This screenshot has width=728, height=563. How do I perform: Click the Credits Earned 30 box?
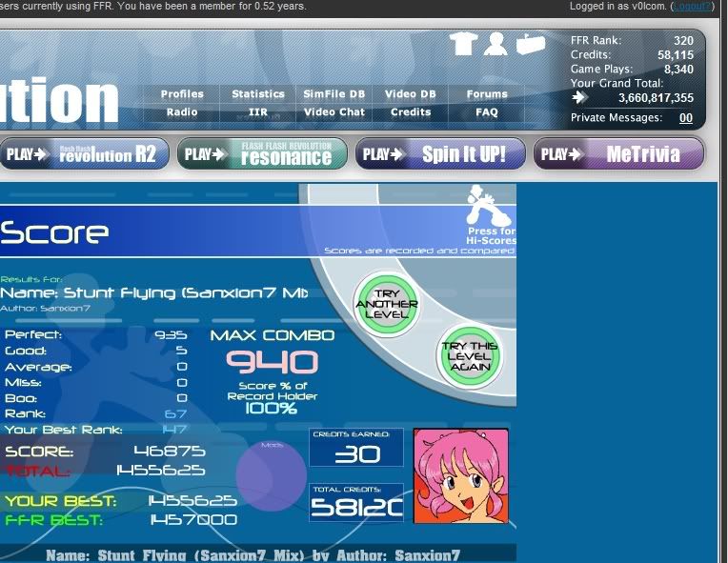356,448
